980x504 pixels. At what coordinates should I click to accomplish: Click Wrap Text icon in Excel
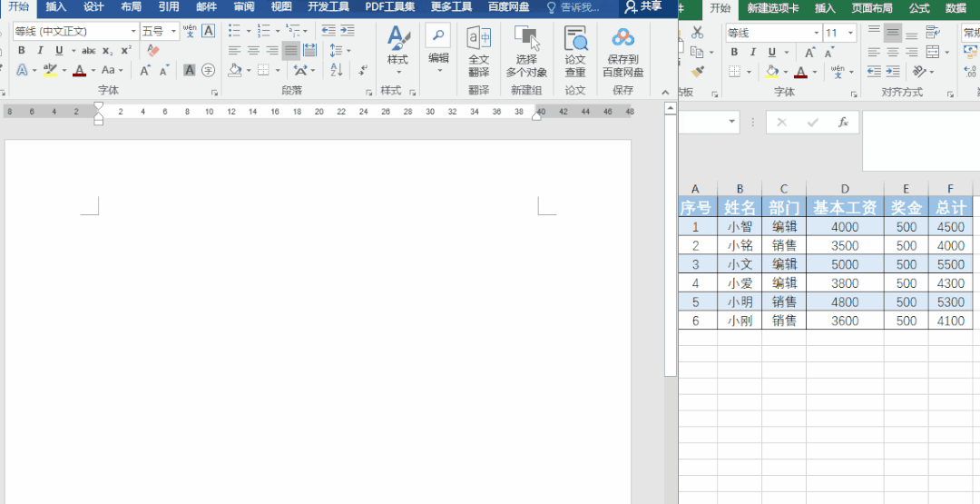933,33
